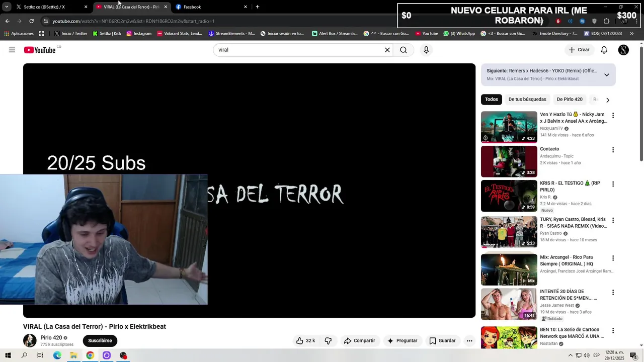Click the page vertical scrollbar
Viewport: 644px width, 362px height.
(641, 103)
